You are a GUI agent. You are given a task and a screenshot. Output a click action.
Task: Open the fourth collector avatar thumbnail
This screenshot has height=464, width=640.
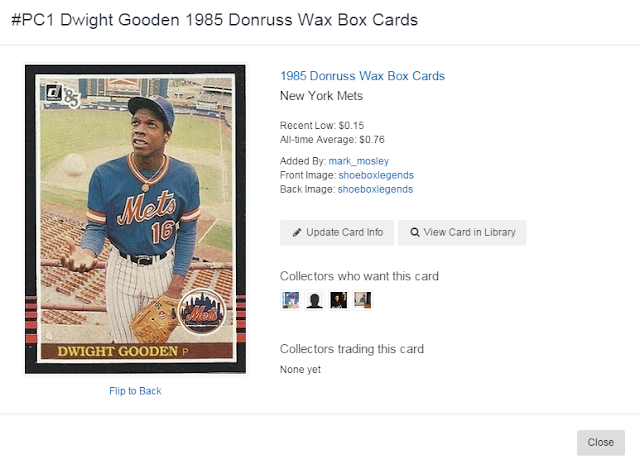tap(362, 300)
